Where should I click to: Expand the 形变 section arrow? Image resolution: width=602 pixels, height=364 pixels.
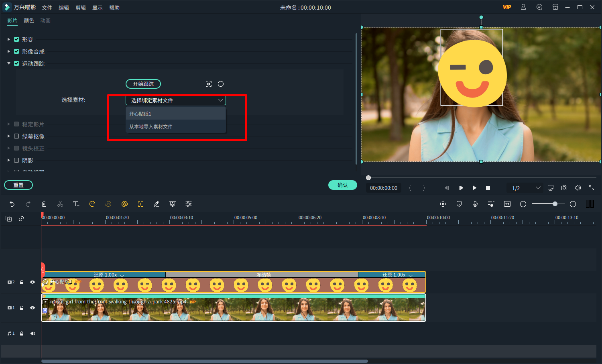coord(9,39)
